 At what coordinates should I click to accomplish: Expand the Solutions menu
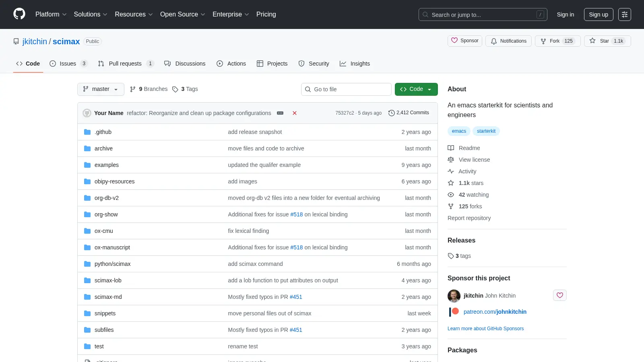click(x=91, y=14)
